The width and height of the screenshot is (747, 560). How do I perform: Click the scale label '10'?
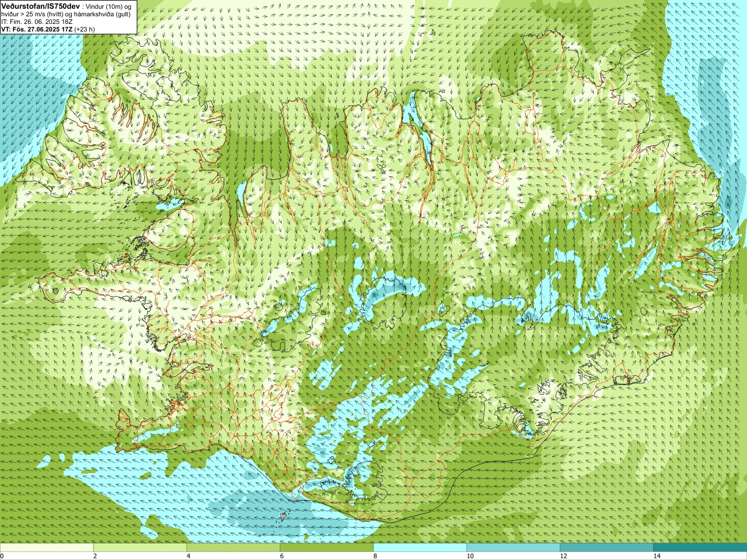[470, 556]
